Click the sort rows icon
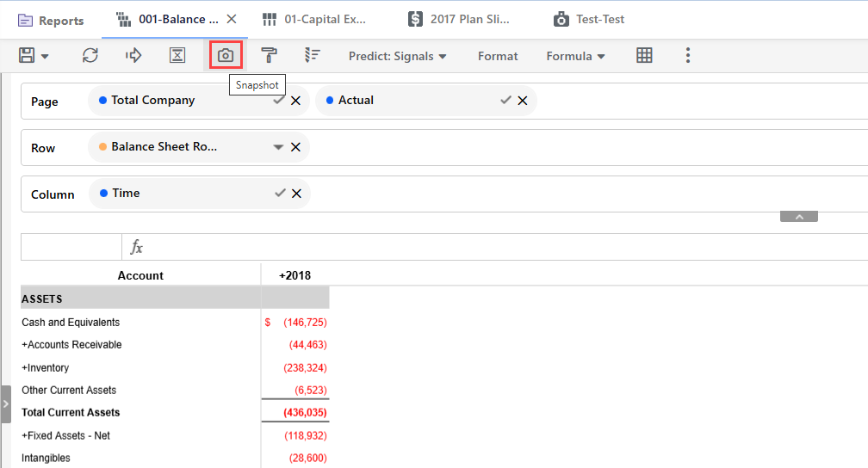 (313, 56)
